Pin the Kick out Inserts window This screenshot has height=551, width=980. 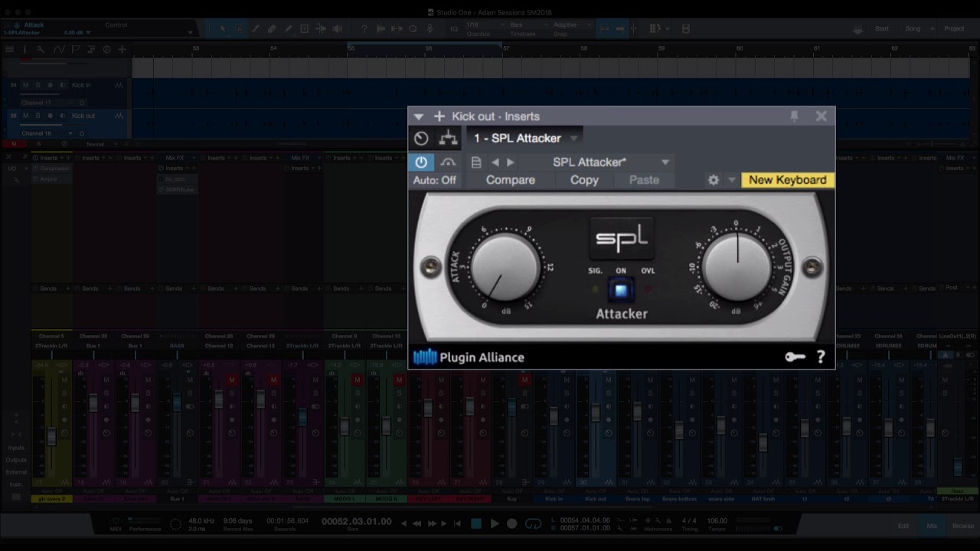tap(794, 116)
